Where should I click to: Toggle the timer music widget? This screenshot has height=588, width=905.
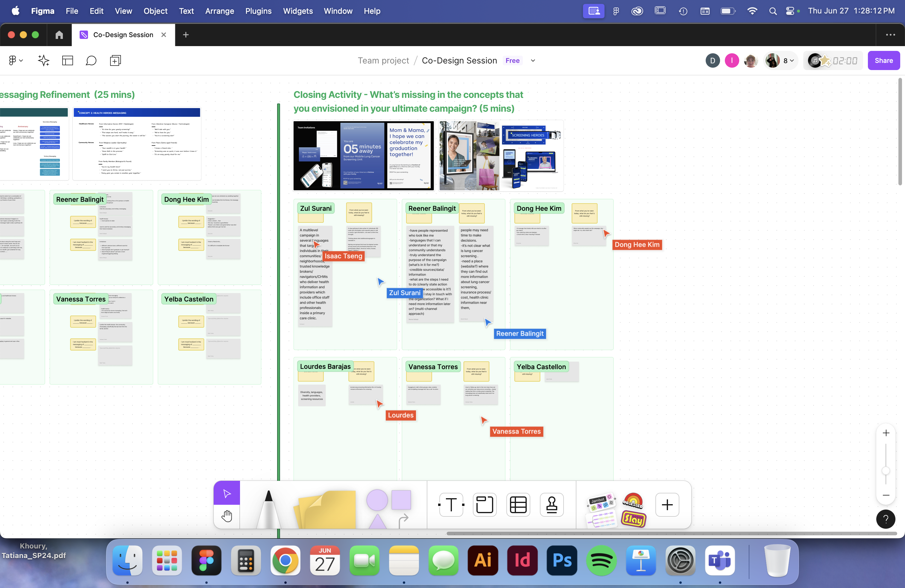(x=815, y=60)
